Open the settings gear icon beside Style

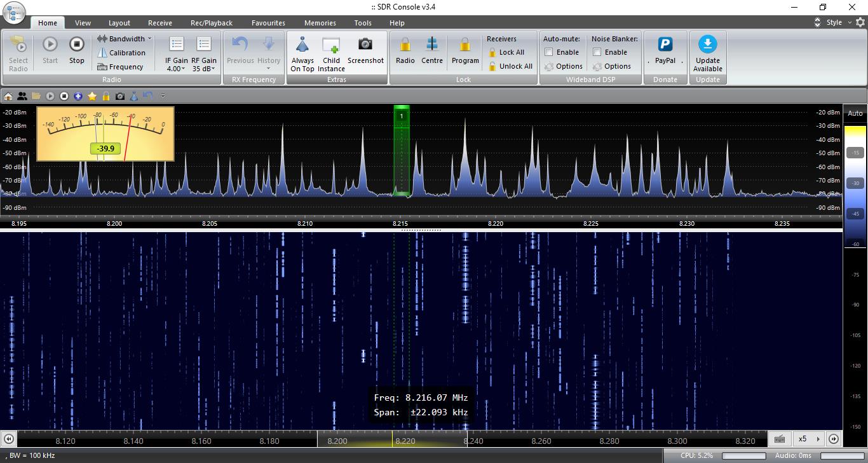(860, 22)
